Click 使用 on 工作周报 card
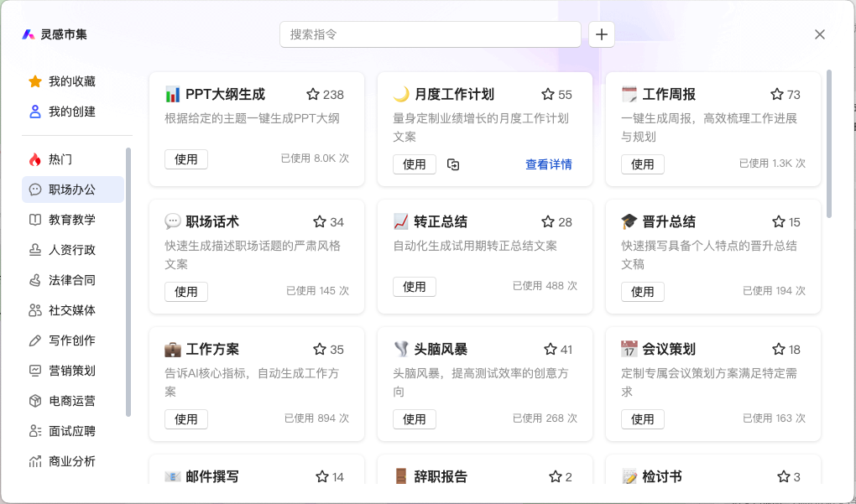This screenshot has height=504, width=856. coord(643,164)
